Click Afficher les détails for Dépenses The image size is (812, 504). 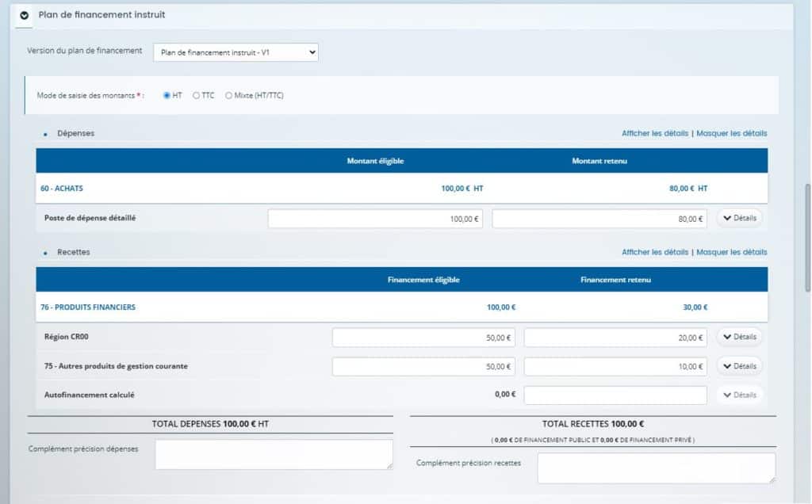[x=655, y=133]
